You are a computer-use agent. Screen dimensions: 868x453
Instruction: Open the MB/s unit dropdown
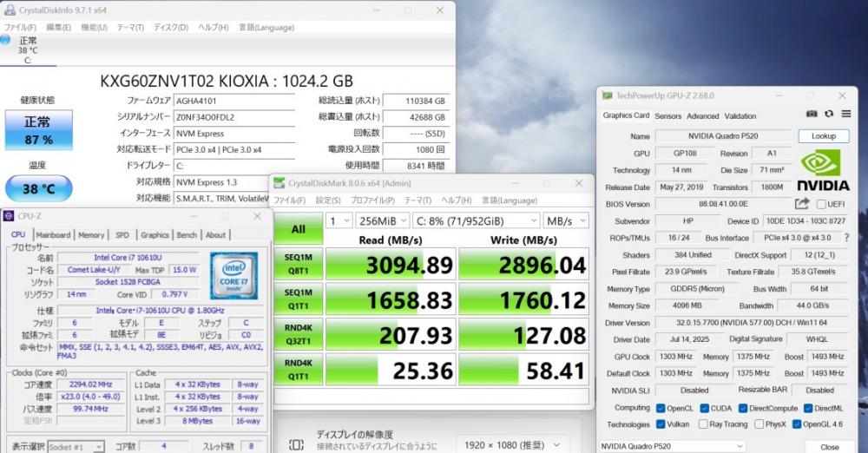(566, 221)
